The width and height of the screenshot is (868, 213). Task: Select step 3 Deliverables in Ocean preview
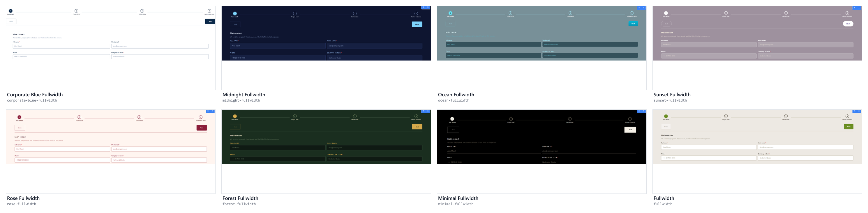pos(570,14)
